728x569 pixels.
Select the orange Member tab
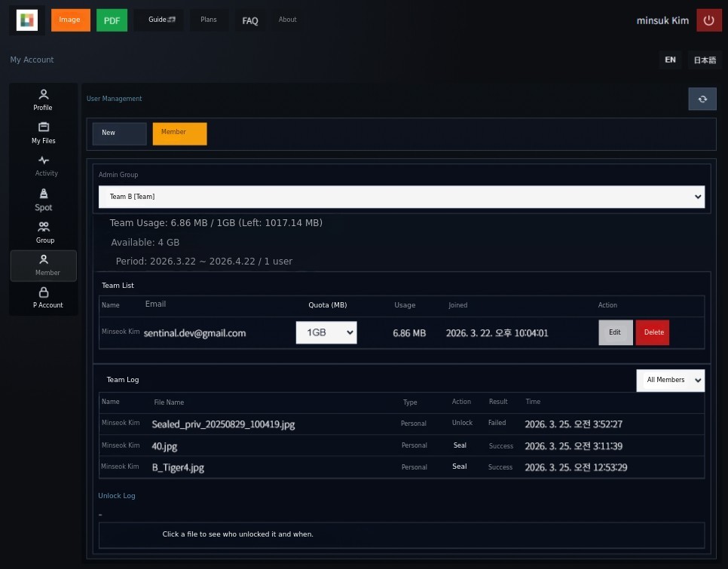coord(179,133)
